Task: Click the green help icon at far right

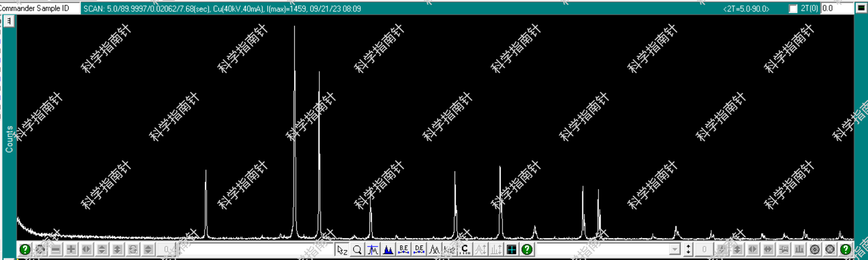Action: [845, 250]
